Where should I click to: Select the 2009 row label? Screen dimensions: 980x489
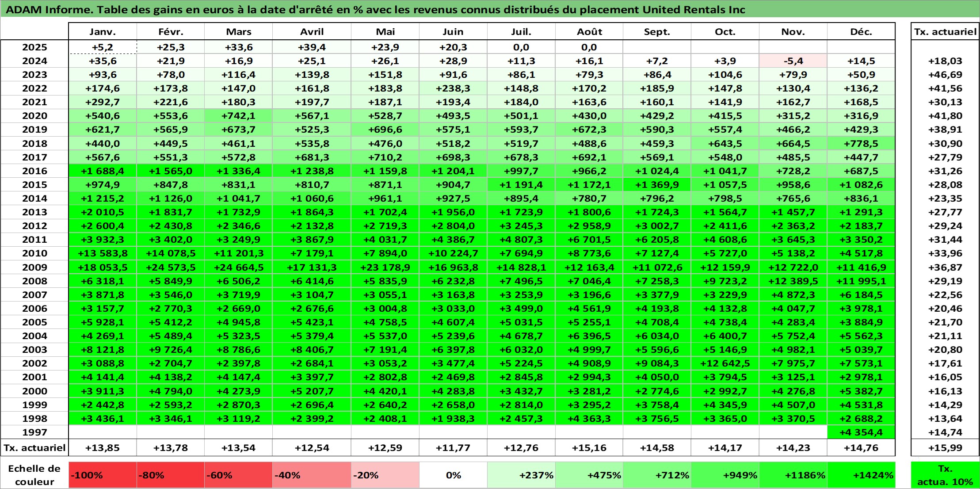click(x=34, y=267)
